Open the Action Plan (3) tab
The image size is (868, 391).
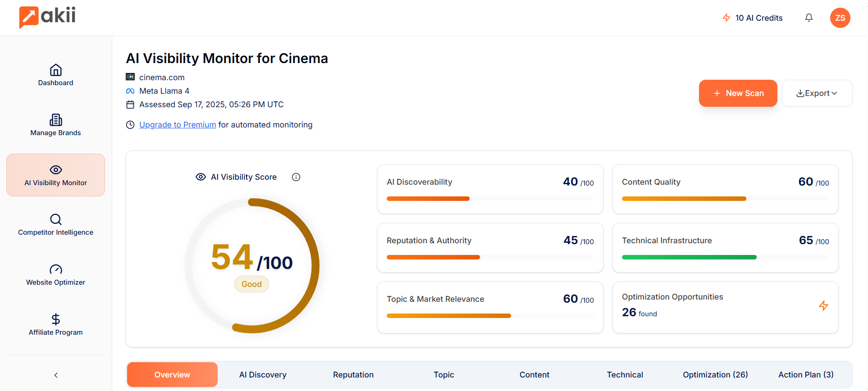[x=806, y=375]
